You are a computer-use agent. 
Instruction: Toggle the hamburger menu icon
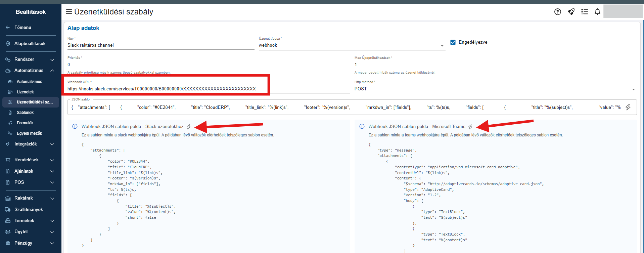[69, 12]
